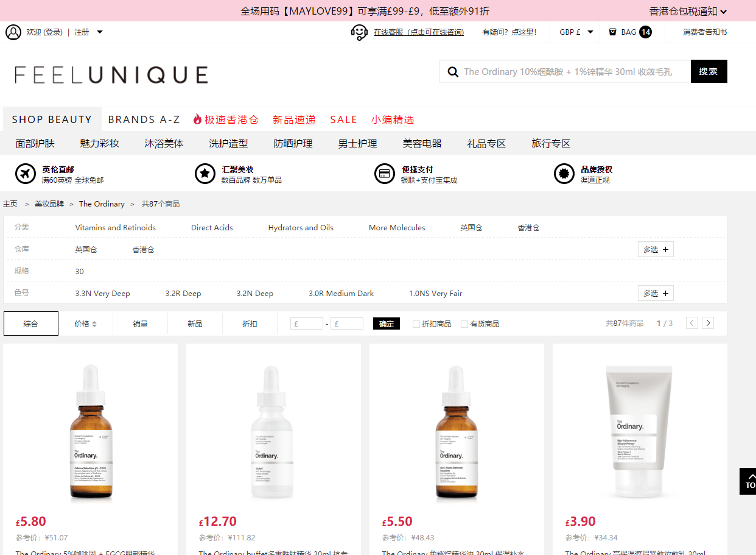The image size is (756, 555).
Task: Expand the 香港仓包税通知 dropdown
Action: point(688,11)
